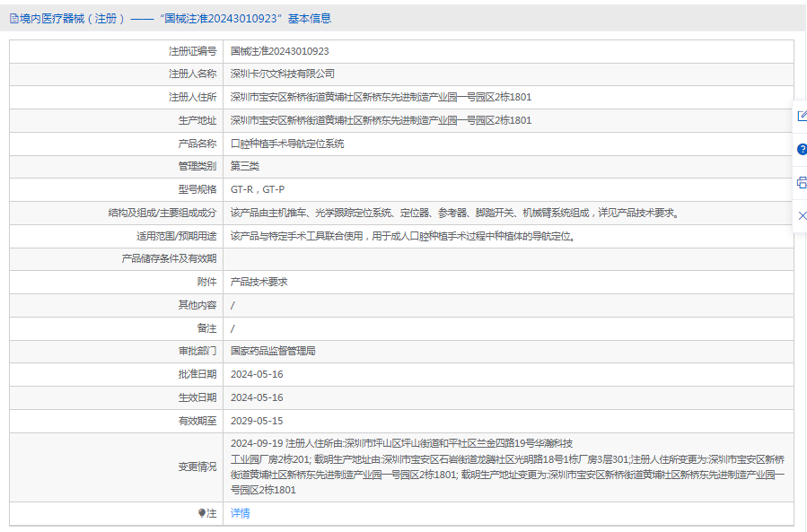
Task: Click the 变更情况 change record text
Action: click(x=507, y=467)
